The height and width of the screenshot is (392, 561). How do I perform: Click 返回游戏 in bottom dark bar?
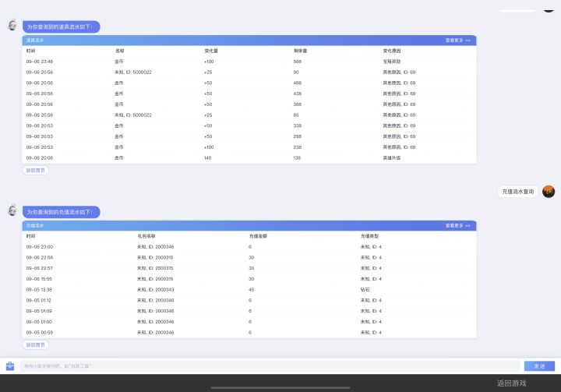(511, 383)
